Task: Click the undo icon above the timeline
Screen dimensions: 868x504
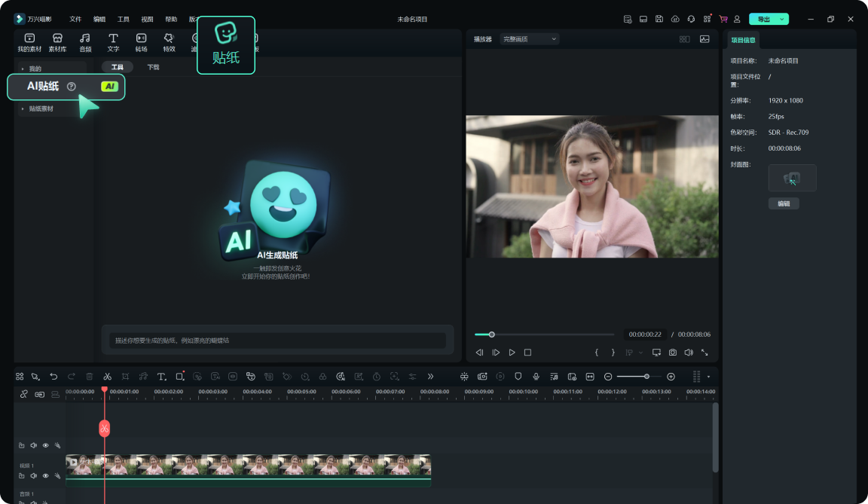Action: coord(53,376)
